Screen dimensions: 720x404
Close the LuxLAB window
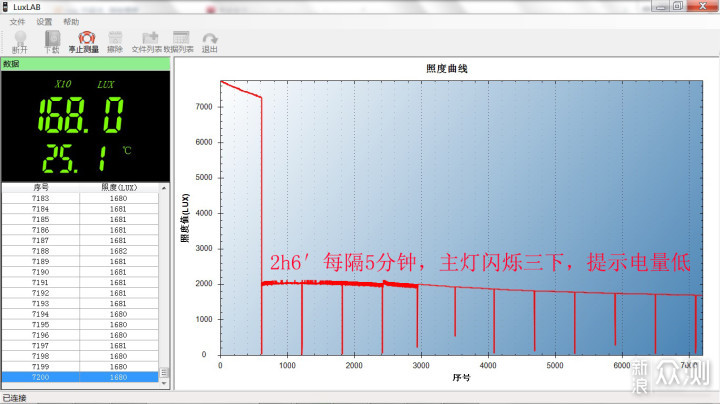pyautogui.click(x=703, y=6)
